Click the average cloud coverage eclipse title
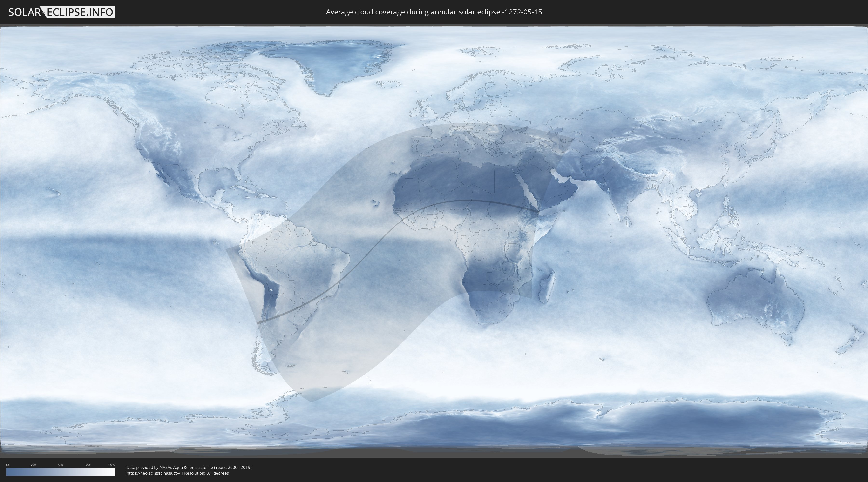 pyautogui.click(x=434, y=12)
